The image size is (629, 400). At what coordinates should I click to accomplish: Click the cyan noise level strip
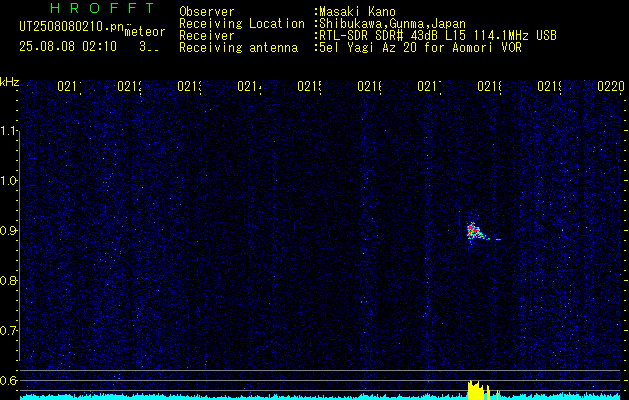coord(321,397)
